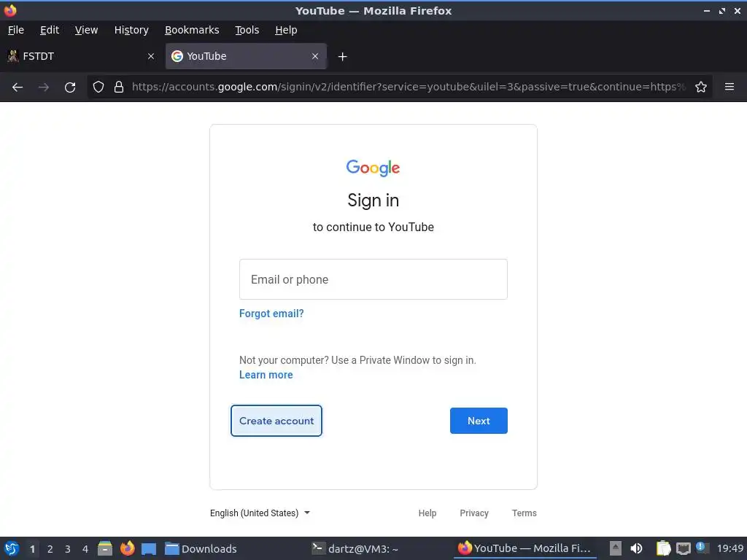Viewport: 747px width, 560px height.
Task: Launch file manager from taskbar drawer icon
Action: (105, 548)
